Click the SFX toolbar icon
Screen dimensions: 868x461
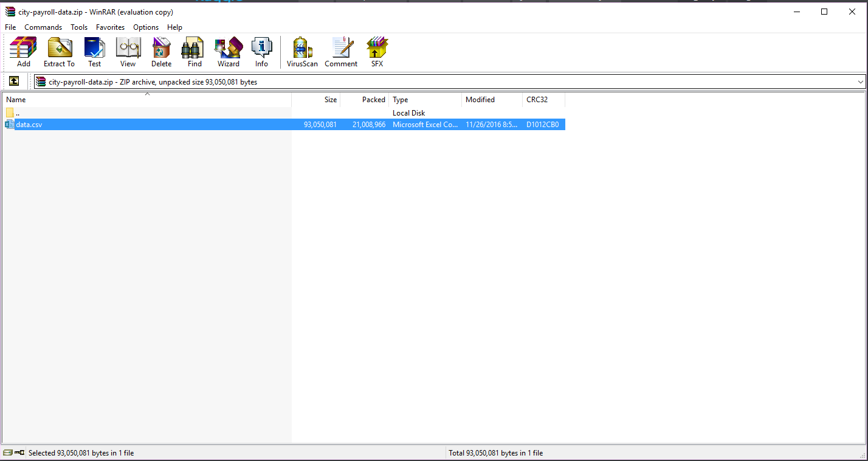click(377, 52)
